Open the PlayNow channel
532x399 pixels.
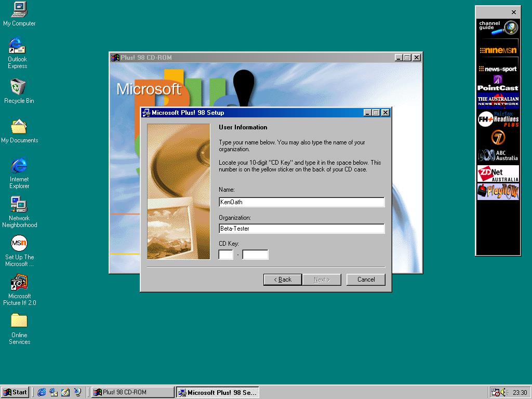[498, 192]
